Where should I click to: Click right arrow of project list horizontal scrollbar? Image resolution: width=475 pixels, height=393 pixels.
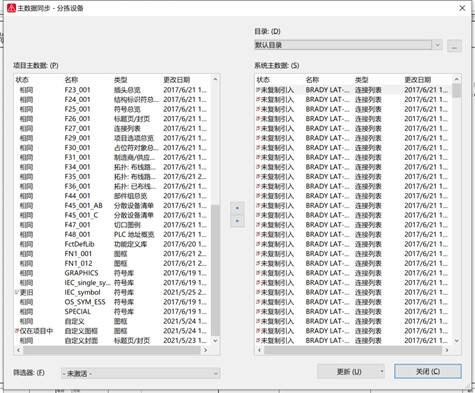(x=206, y=350)
